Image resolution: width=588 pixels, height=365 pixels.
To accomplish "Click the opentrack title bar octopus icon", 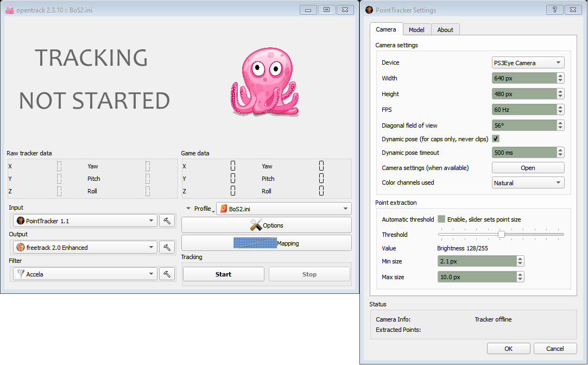I will coord(9,10).
